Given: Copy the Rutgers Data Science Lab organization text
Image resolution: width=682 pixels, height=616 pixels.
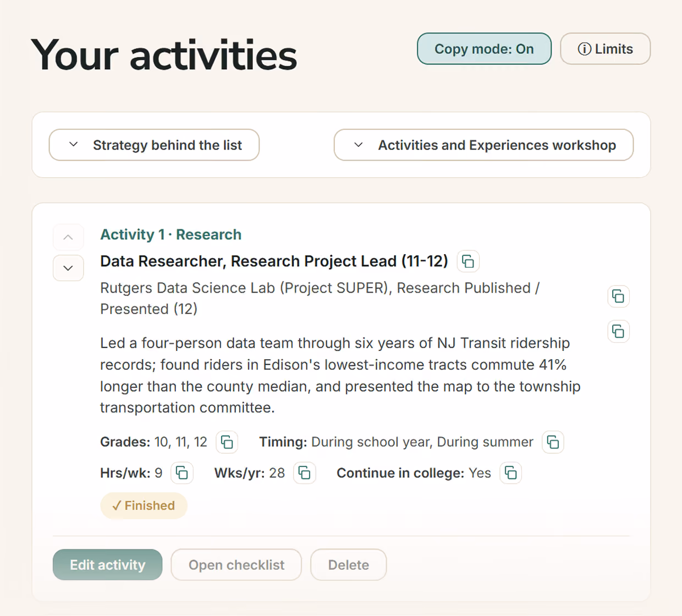Looking at the screenshot, I should 618,296.
